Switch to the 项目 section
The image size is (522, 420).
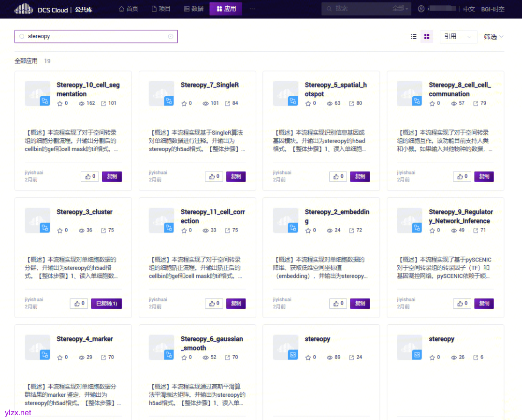click(161, 9)
